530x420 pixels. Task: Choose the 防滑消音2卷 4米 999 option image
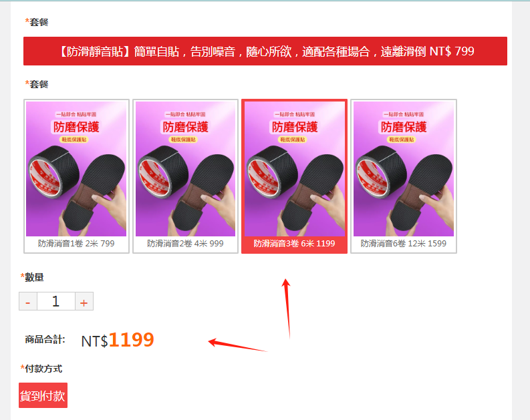pyautogui.click(x=185, y=168)
